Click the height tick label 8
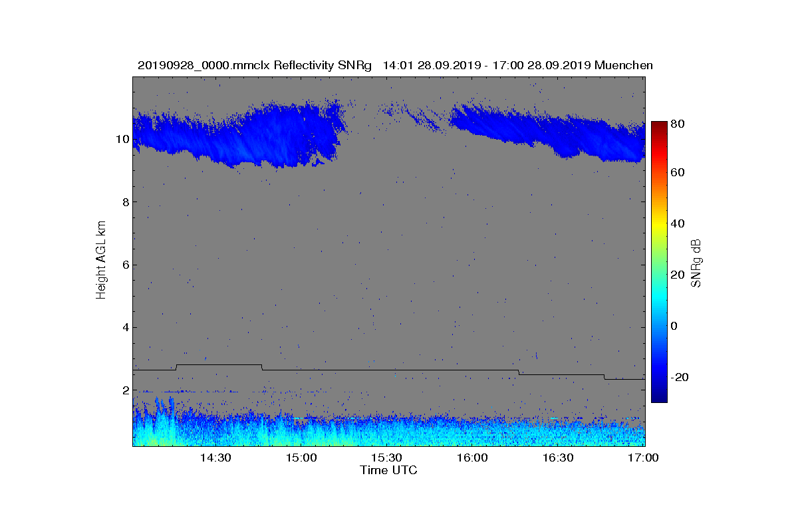The image size is (798, 532). coord(125,202)
